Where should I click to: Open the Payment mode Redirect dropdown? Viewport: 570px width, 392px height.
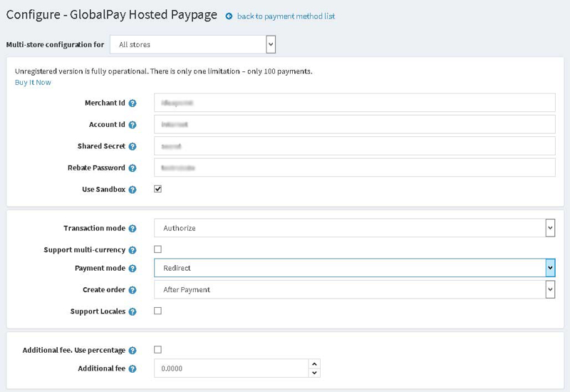pyautogui.click(x=354, y=268)
